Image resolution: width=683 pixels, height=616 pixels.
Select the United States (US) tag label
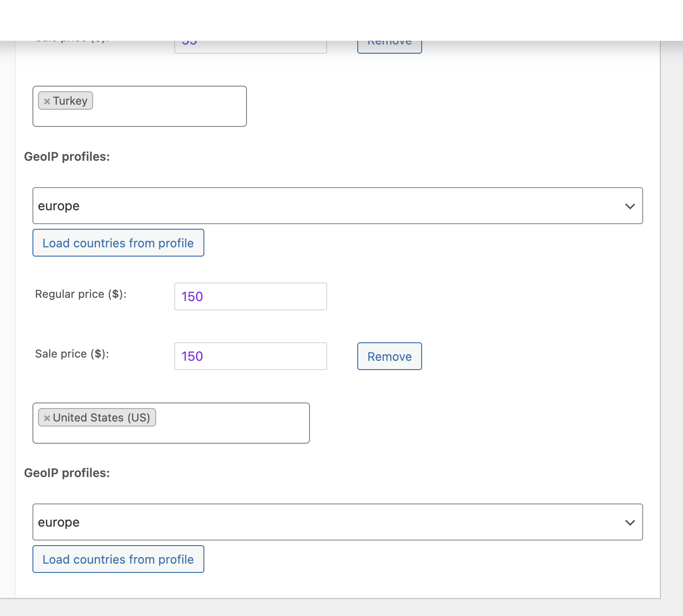pos(101,418)
